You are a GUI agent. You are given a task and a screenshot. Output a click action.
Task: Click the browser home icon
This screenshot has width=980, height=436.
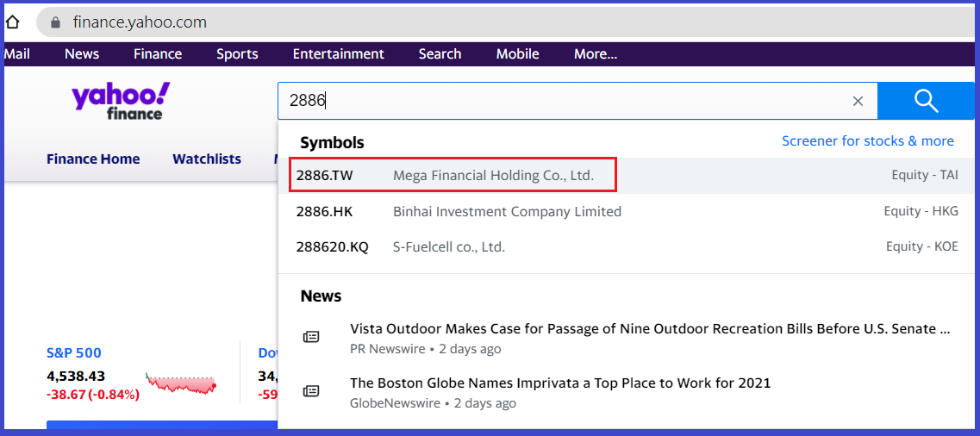(13, 23)
